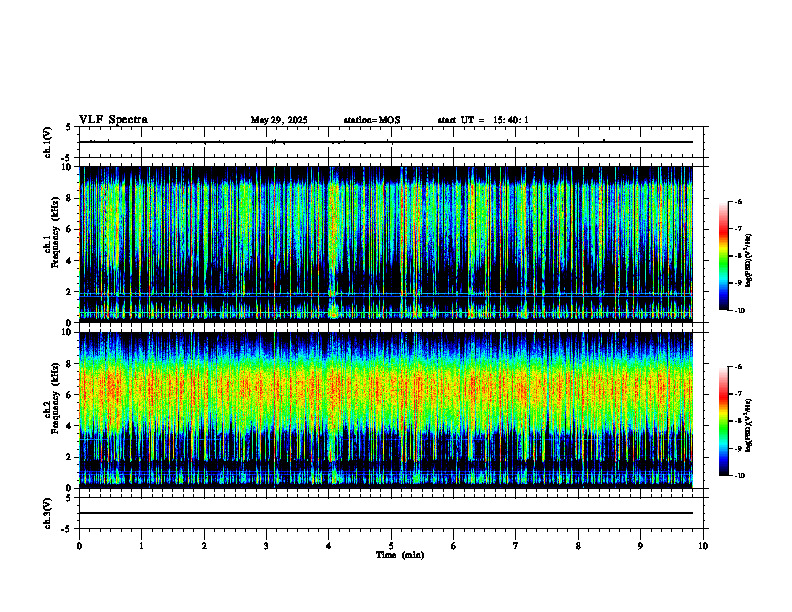This screenshot has height=612, width=792.
Task: Click the ch.1 voltage waveform trace panel
Action: [391, 142]
